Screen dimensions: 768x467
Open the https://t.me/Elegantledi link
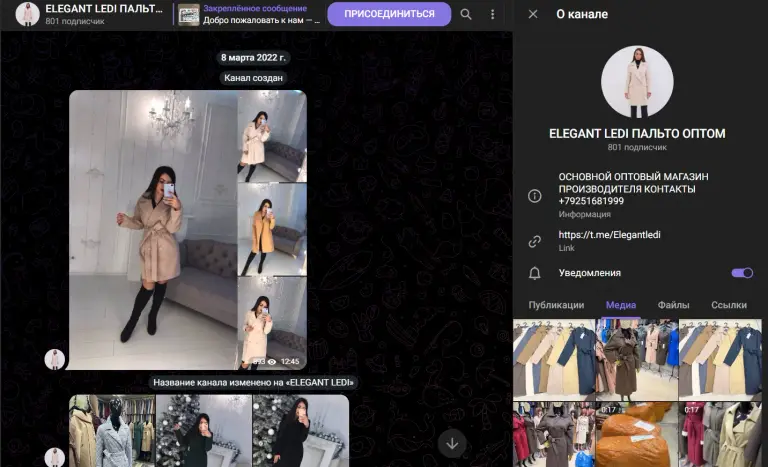pos(609,235)
